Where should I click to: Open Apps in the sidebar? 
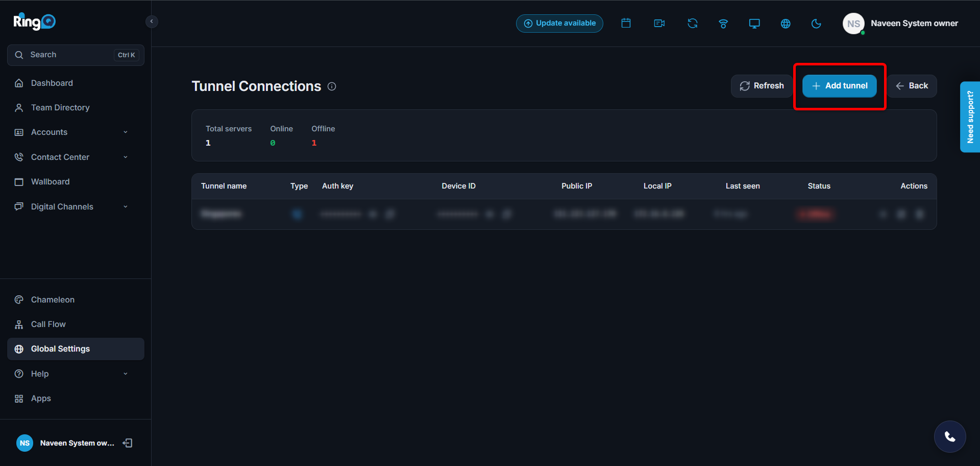click(76, 398)
